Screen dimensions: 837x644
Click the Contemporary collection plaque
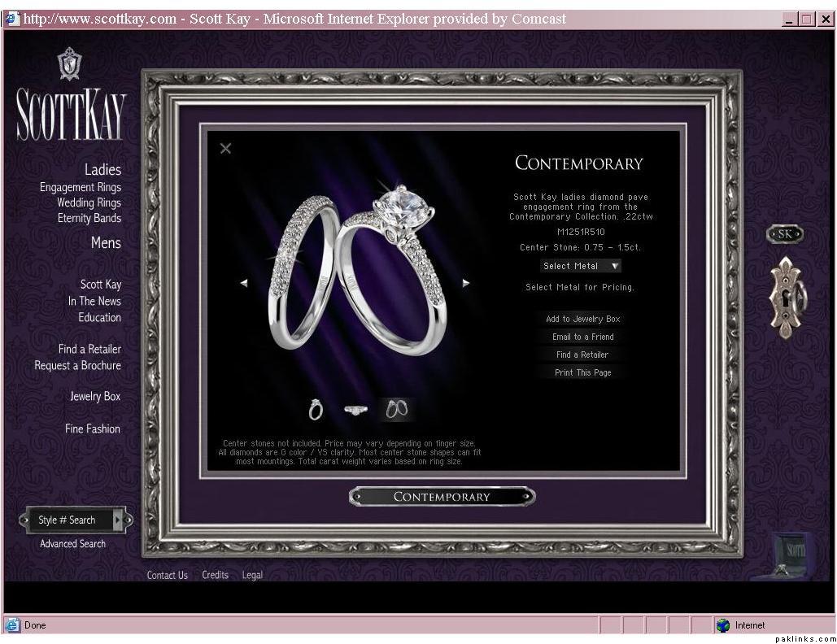coord(442,496)
